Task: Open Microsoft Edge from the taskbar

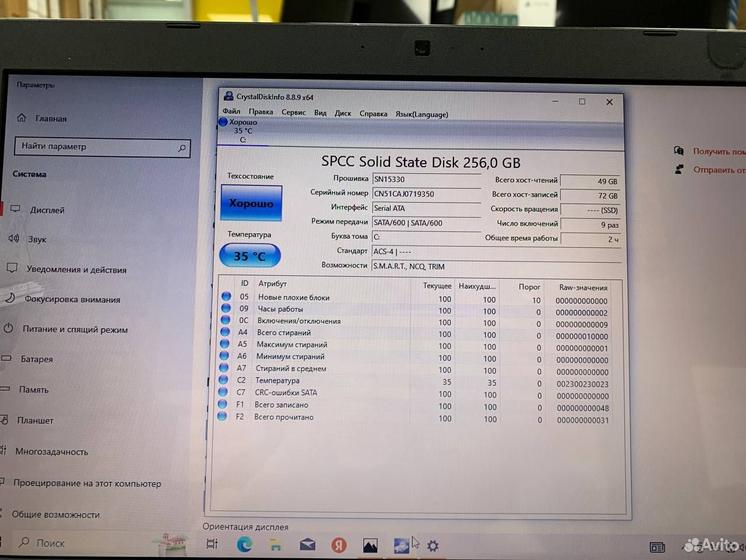Action: point(245,544)
